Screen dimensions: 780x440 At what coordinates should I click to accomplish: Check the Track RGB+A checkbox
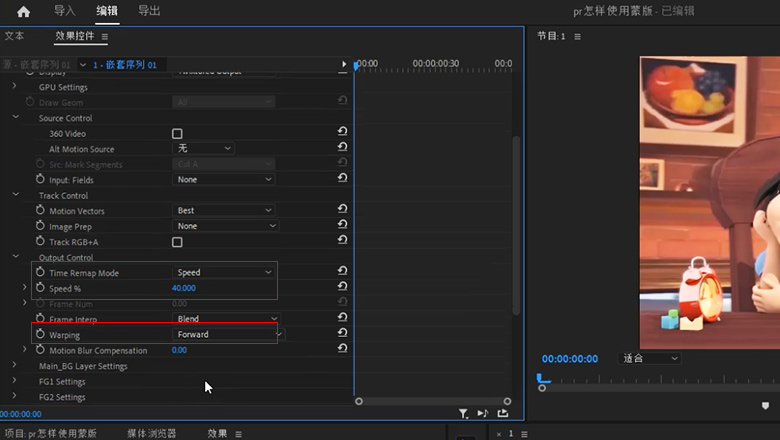click(x=177, y=242)
